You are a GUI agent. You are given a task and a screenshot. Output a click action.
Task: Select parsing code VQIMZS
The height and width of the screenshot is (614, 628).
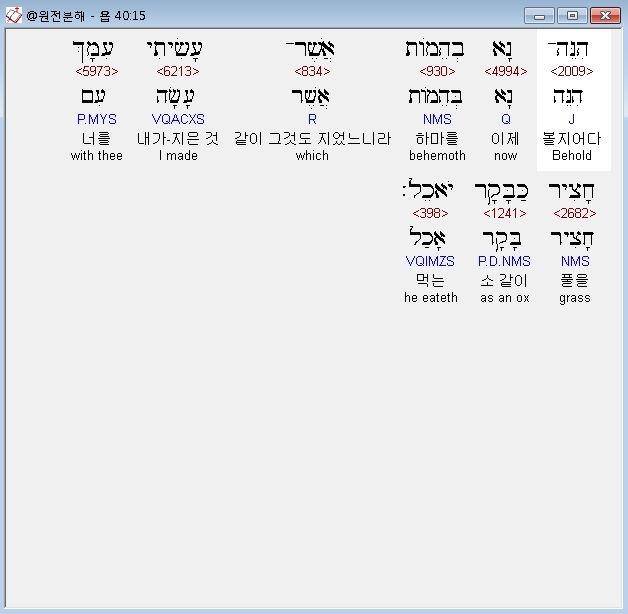(x=430, y=261)
